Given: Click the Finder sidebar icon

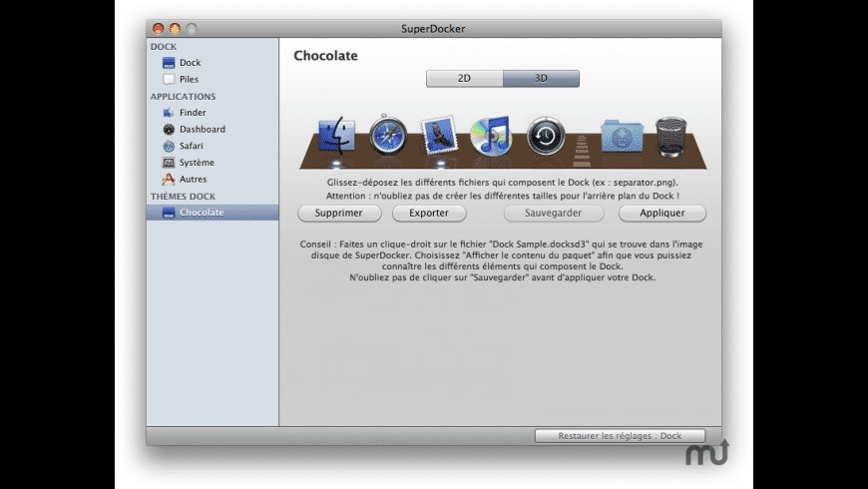Looking at the screenshot, I should pyautogui.click(x=169, y=113).
